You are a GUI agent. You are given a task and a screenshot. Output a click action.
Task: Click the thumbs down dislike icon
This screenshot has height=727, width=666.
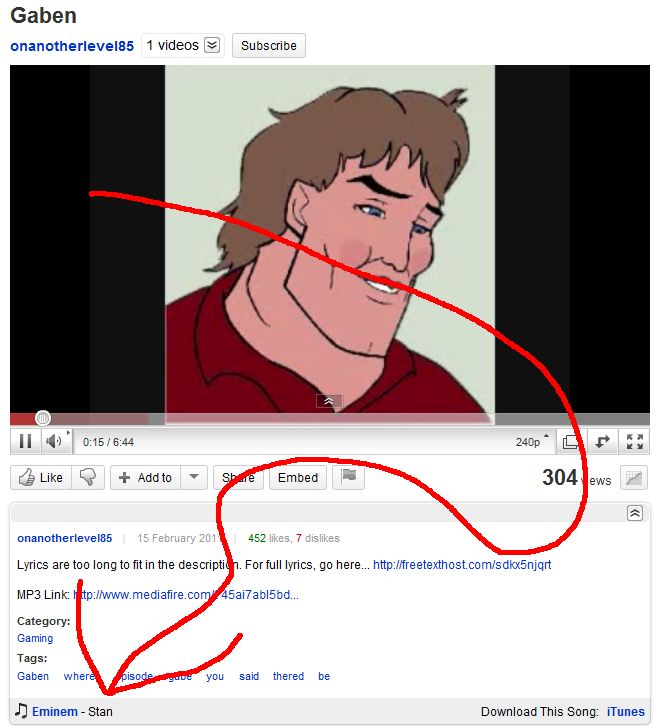coord(88,477)
